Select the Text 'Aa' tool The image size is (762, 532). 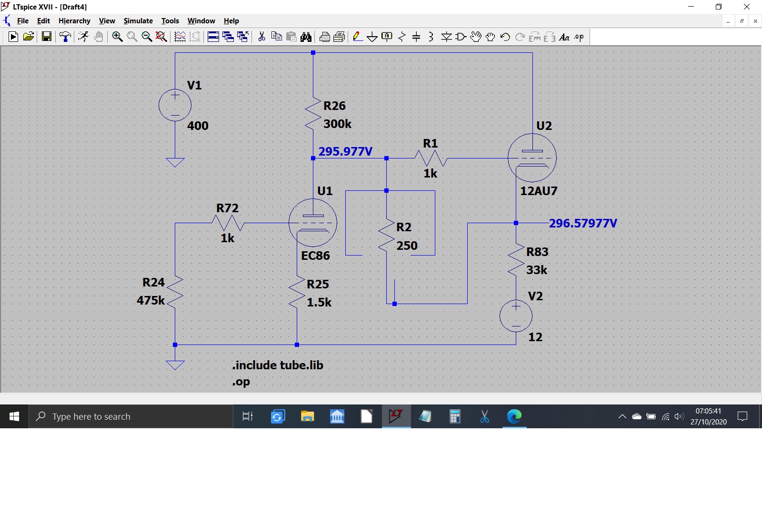[564, 37]
